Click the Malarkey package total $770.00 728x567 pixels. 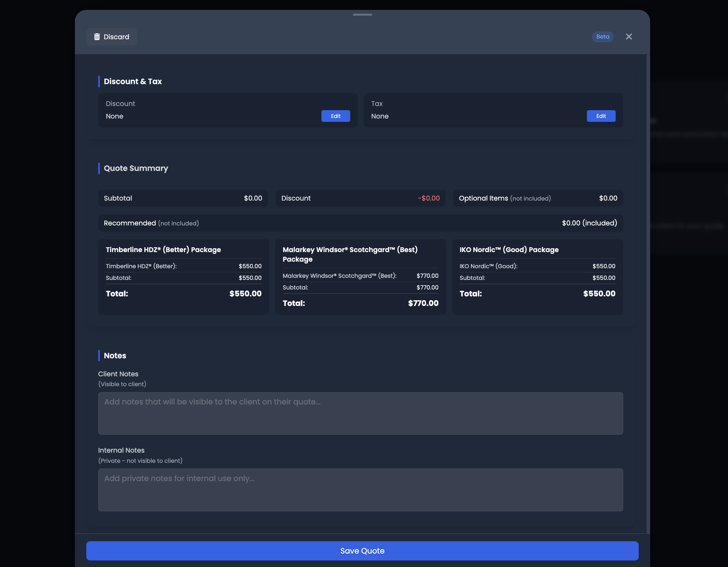click(x=423, y=303)
